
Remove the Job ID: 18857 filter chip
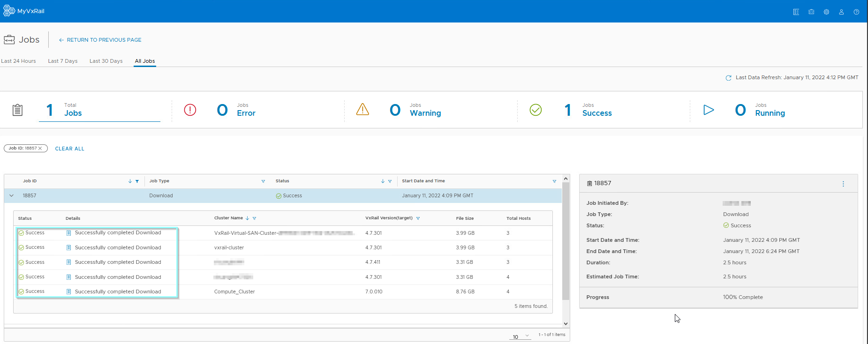click(40, 148)
